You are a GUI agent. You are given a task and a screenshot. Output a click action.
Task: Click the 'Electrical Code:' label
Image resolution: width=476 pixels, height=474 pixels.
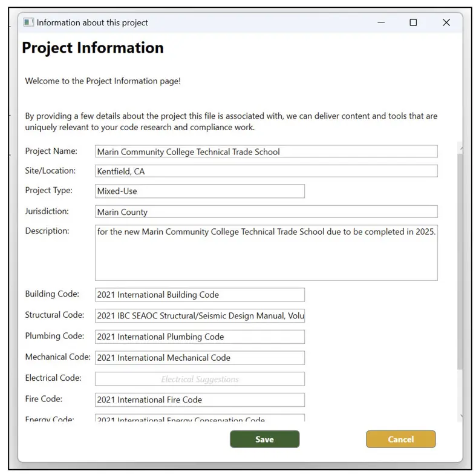pyautogui.click(x=53, y=378)
